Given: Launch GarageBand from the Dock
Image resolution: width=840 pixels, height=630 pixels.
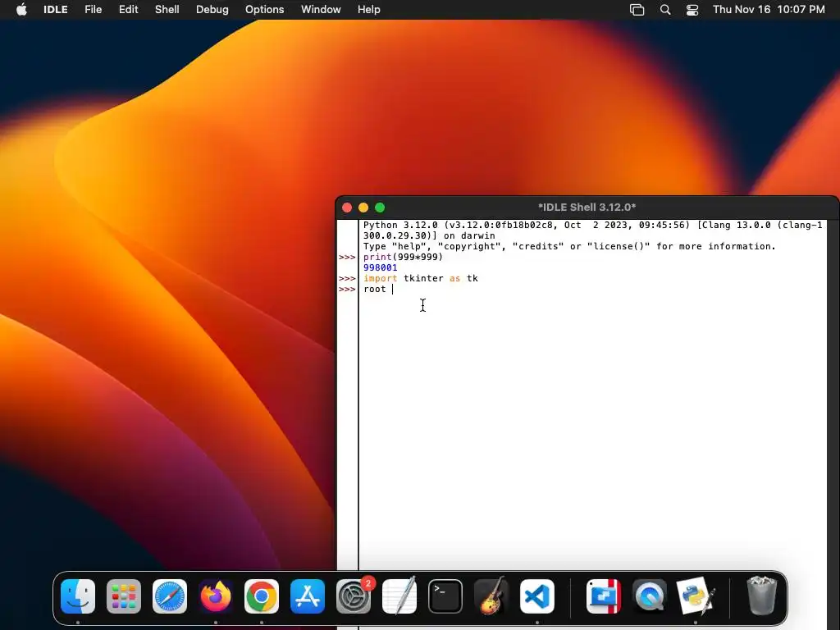Looking at the screenshot, I should 491,596.
